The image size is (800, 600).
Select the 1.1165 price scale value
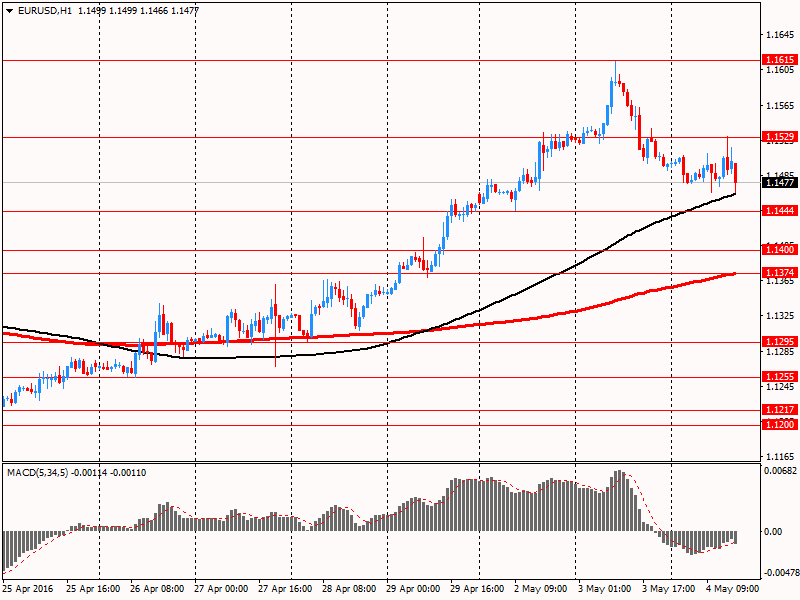780,456
